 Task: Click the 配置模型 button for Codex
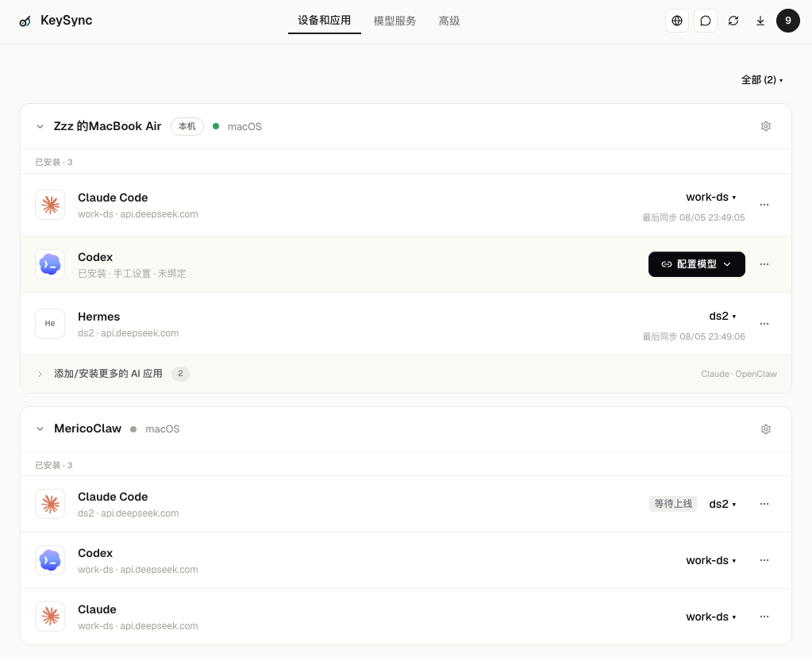[697, 264]
